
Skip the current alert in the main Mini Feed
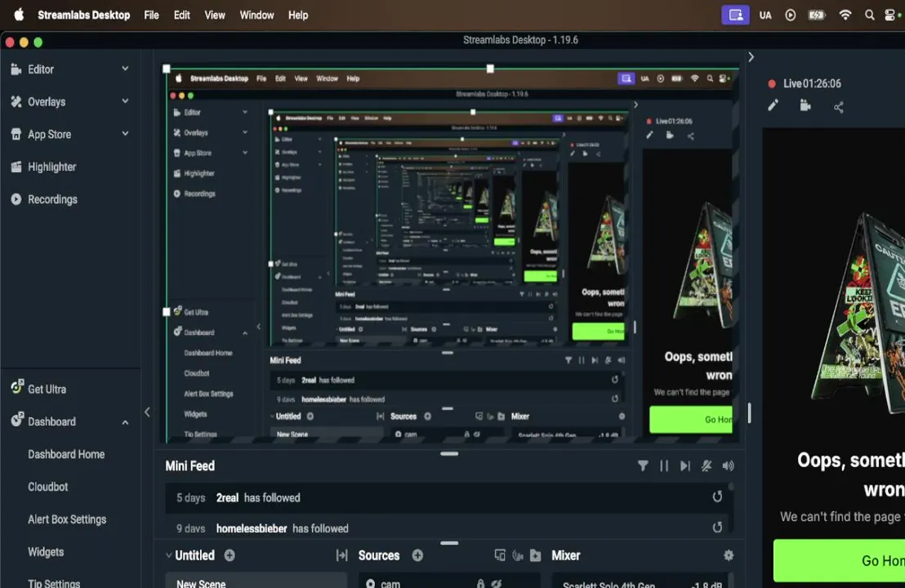point(684,465)
